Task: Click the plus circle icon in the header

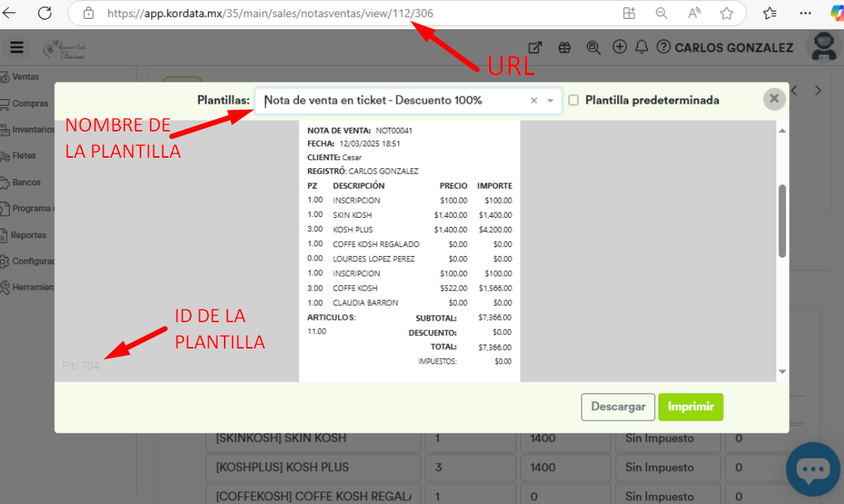Action: point(619,47)
